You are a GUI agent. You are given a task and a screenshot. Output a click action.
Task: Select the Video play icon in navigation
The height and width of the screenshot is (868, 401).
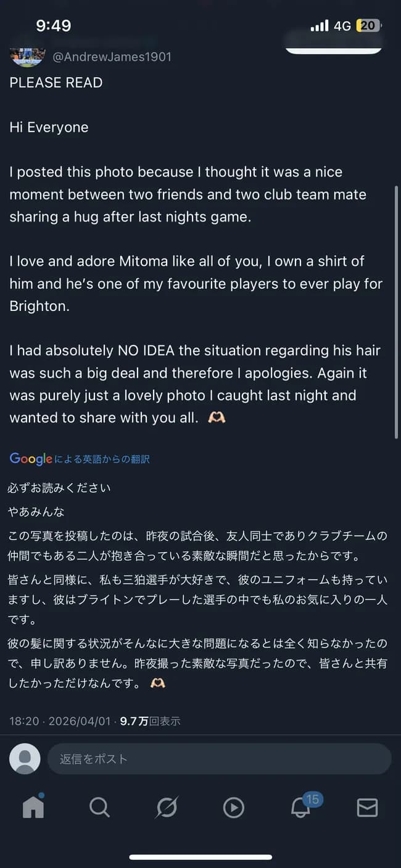234,806
